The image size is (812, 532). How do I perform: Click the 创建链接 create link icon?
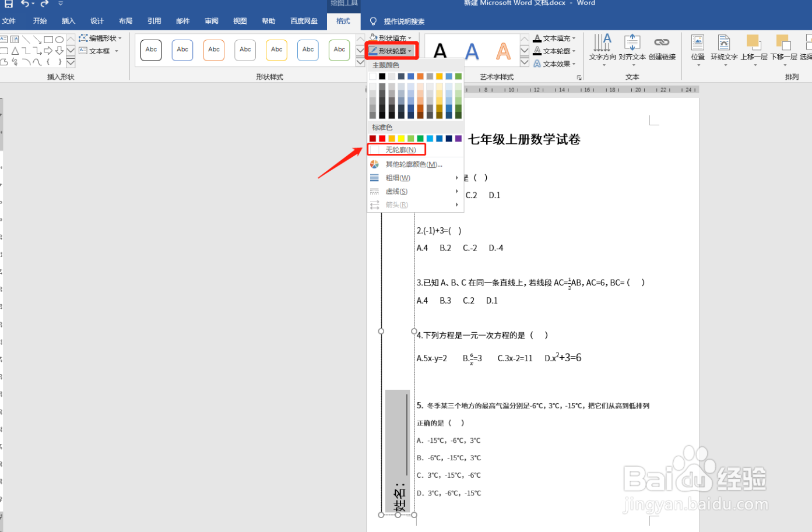(x=662, y=42)
